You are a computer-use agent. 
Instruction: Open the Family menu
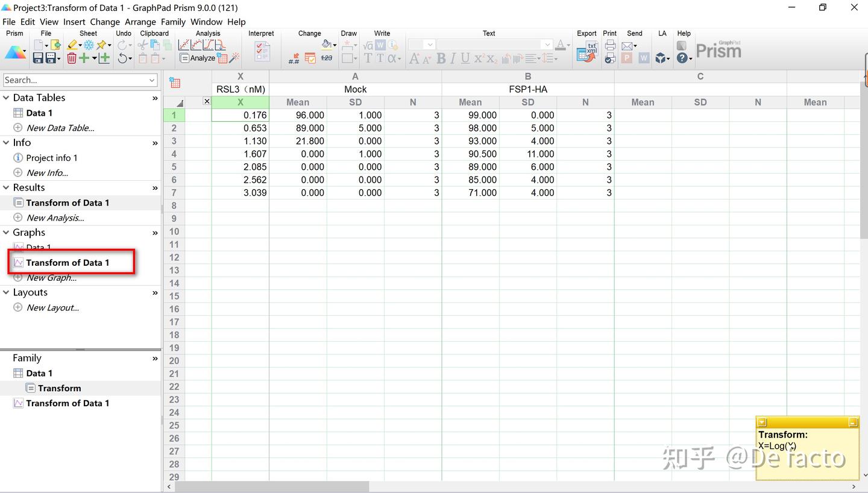173,22
